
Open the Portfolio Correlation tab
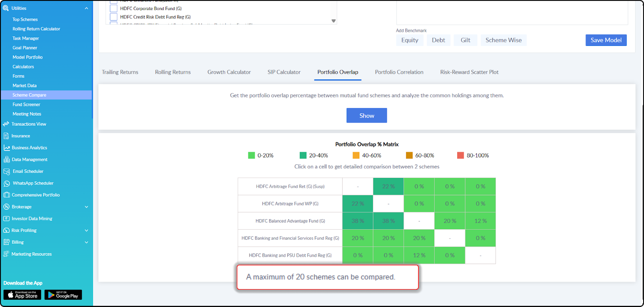(x=399, y=72)
